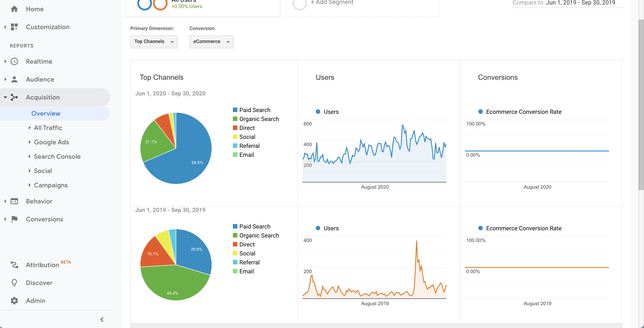Image resolution: width=644 pixels, height=328 pixels.
Task: Expand the Google Ads submenu arrow
Action: coord(30,142)
